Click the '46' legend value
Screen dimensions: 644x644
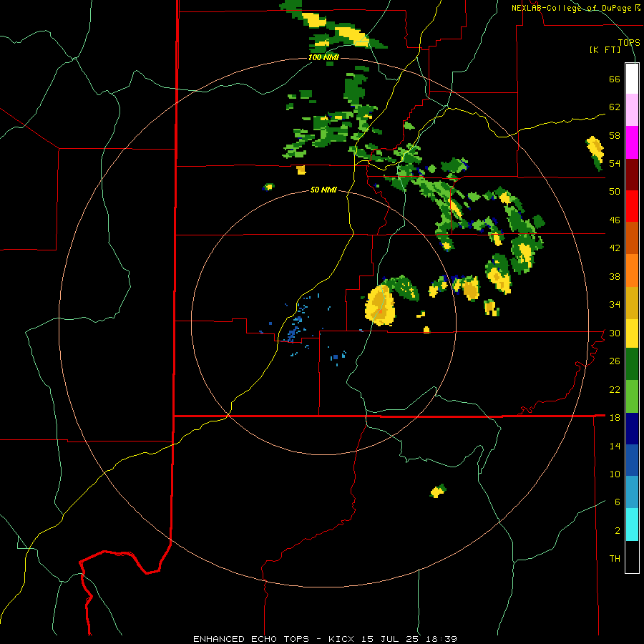(615, 220)
